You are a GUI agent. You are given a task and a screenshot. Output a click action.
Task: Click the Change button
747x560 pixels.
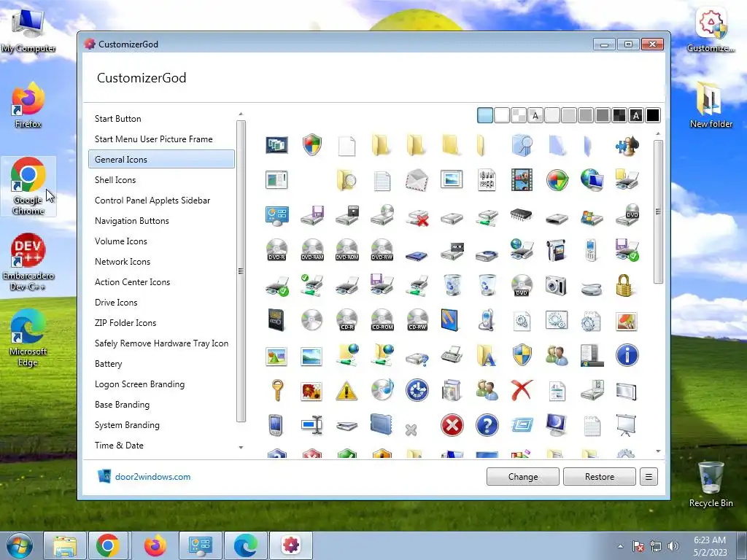point(522,477)
